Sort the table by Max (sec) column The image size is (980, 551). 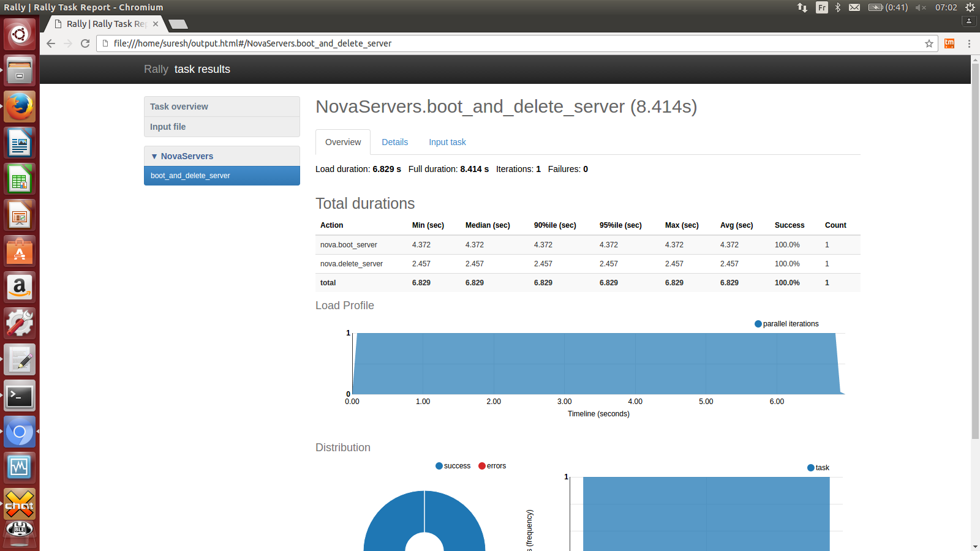[681, 225]
